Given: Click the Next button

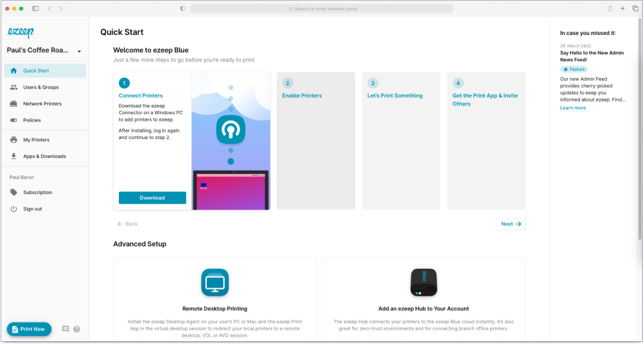Looking at the screenshot, I should tap(510, 224).
